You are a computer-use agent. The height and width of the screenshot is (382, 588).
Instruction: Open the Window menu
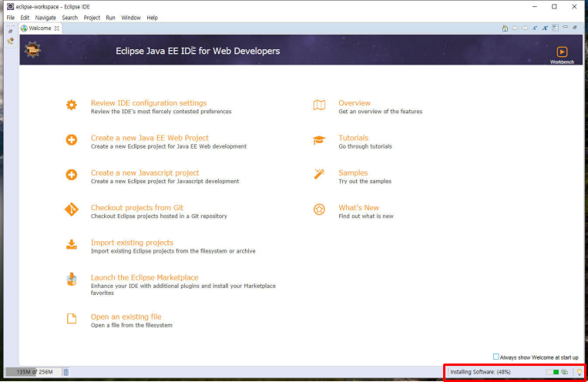click(131, 18)
